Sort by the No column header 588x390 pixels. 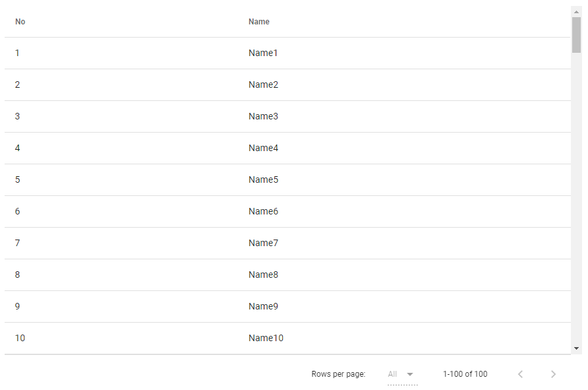(x=20, y=22)
